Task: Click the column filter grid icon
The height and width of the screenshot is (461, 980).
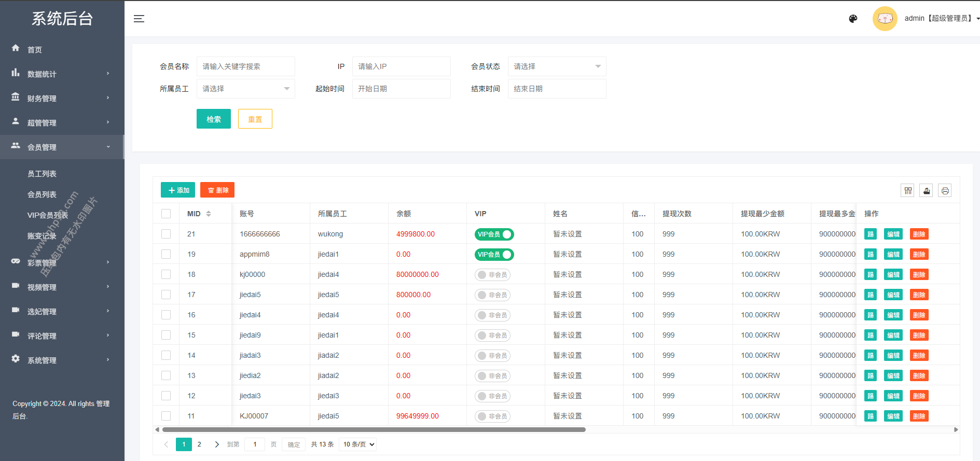Action: pyautogui.click(x=908, y=191)
